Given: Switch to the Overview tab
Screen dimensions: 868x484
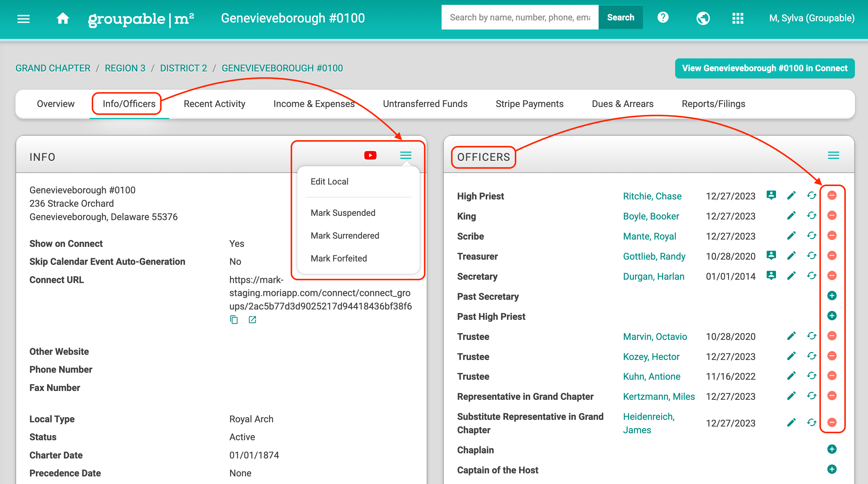Looking at the screenshot, I should (x=56, y=104).
